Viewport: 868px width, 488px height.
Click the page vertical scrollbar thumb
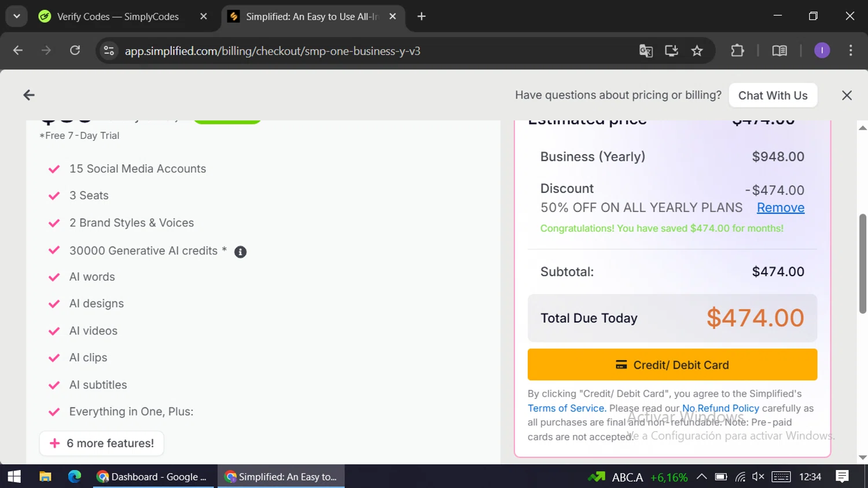click(x=862, y=263)
